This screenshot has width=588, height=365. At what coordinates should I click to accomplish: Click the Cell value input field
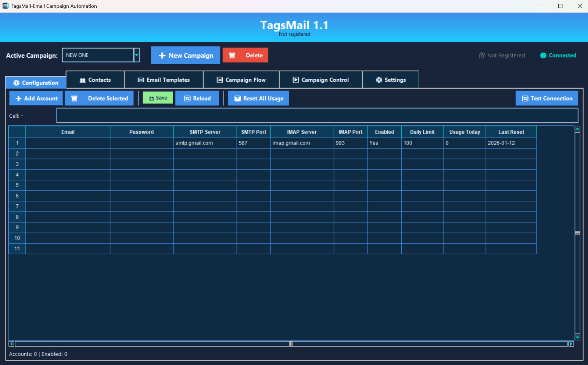point(317,116)
